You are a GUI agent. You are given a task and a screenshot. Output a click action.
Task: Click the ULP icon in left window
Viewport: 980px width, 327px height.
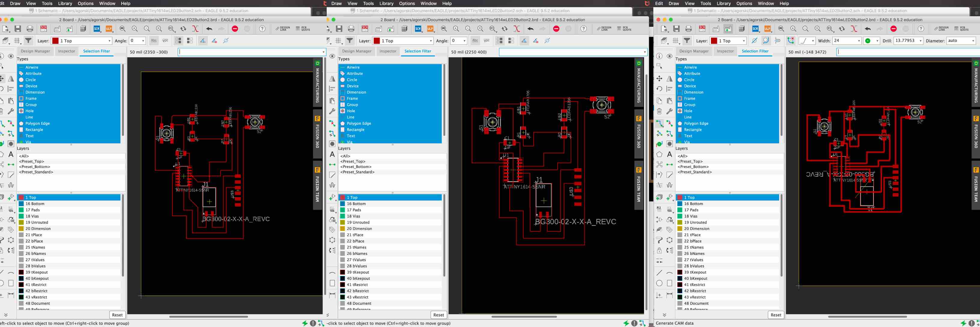pyautogui.click(x=109, y=29)
